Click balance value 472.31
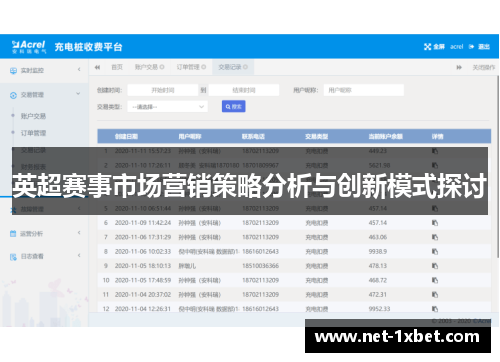This screenshot has height=362, width=500. pos(378,295)
